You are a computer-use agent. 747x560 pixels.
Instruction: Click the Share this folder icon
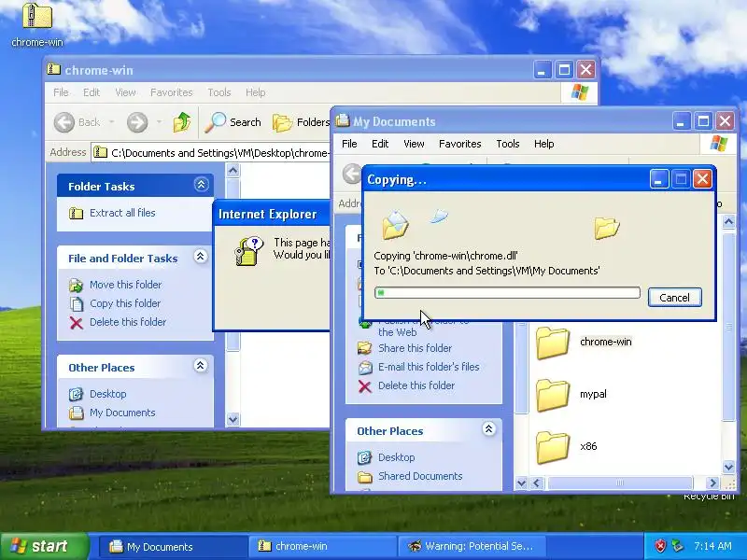click(x=364, y=348)
